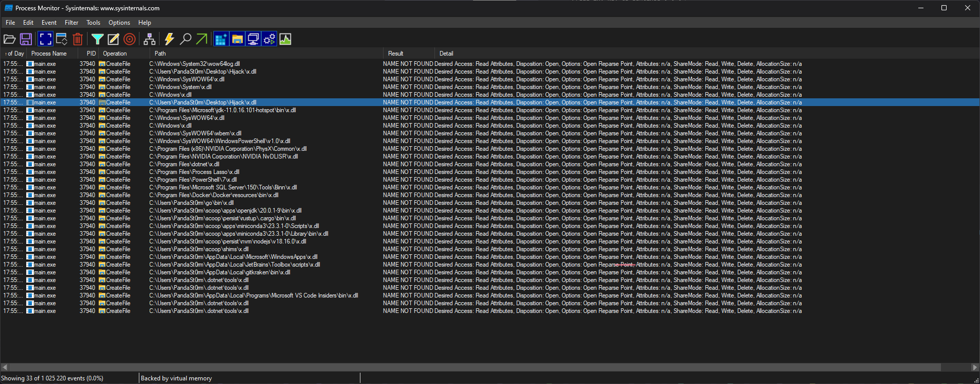Toggle the Autoscroll toolbar icon
Image resolution: width=980 pixels, height=384 pixels.
pos(62,39)
